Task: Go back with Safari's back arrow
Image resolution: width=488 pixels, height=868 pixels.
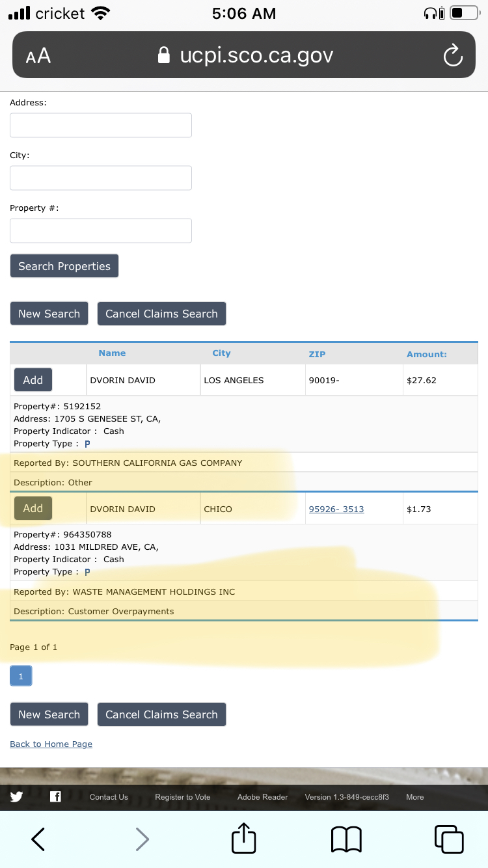Action: 38,839
